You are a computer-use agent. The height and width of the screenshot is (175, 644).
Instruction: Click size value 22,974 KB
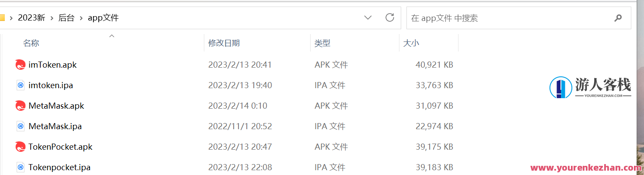click(x=434, y=126)
